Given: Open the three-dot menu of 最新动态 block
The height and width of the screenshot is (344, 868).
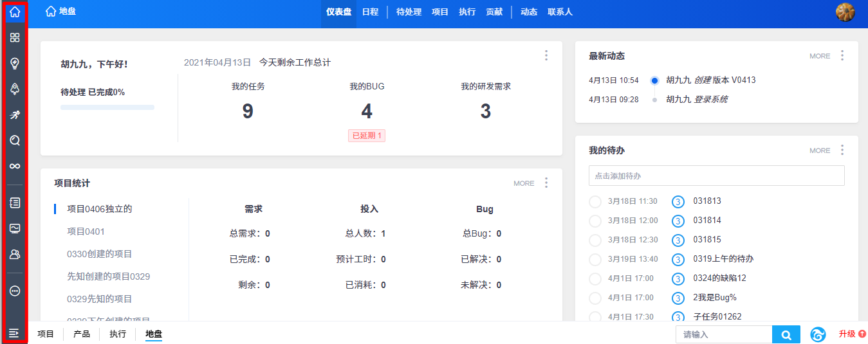Looking at the screenshot, I should (x=842, y=55).
